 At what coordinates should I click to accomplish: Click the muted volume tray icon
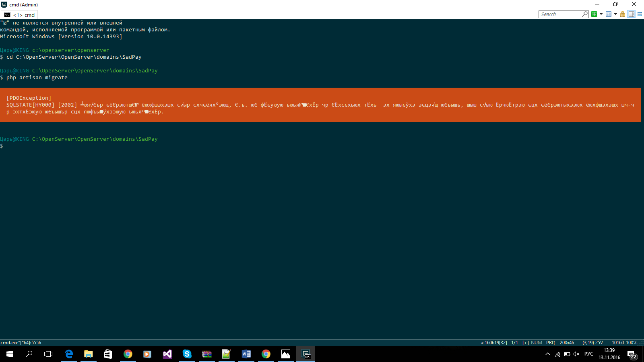576,354
